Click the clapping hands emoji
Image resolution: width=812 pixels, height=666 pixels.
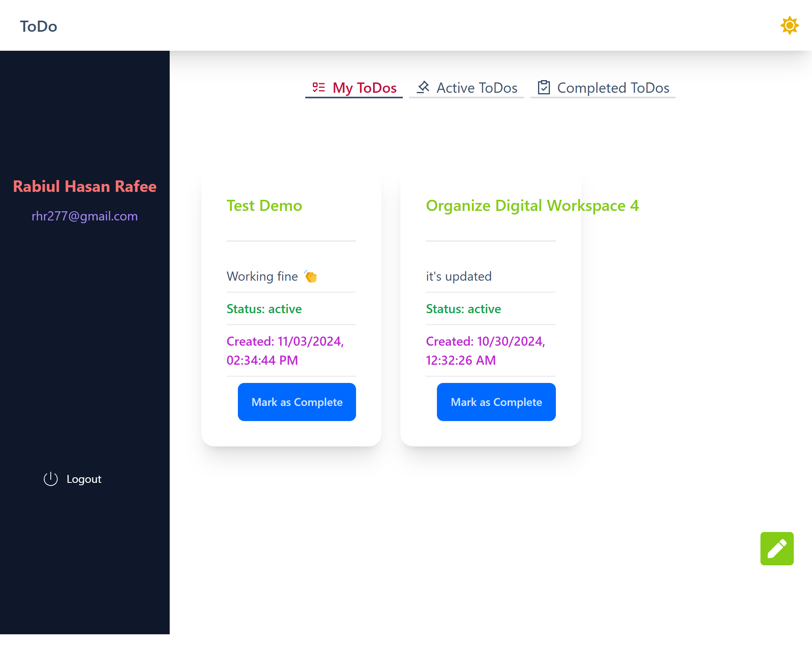(x=310, y=276)
